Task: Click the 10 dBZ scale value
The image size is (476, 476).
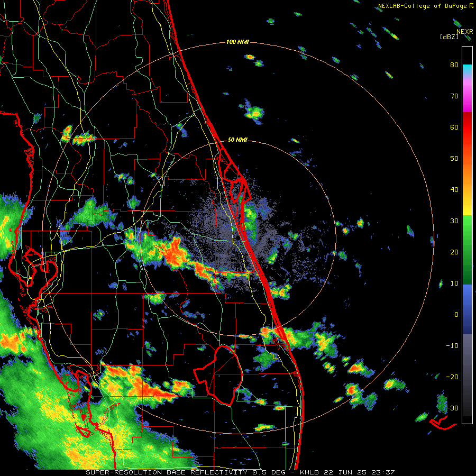Action: tap(454, 283)
